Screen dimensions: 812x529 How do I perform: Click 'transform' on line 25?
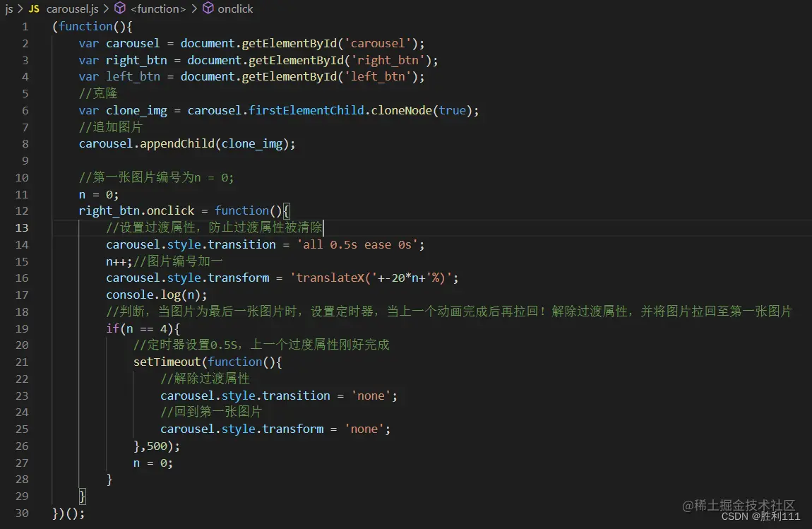pyautogui.click(x=292, y=429)
